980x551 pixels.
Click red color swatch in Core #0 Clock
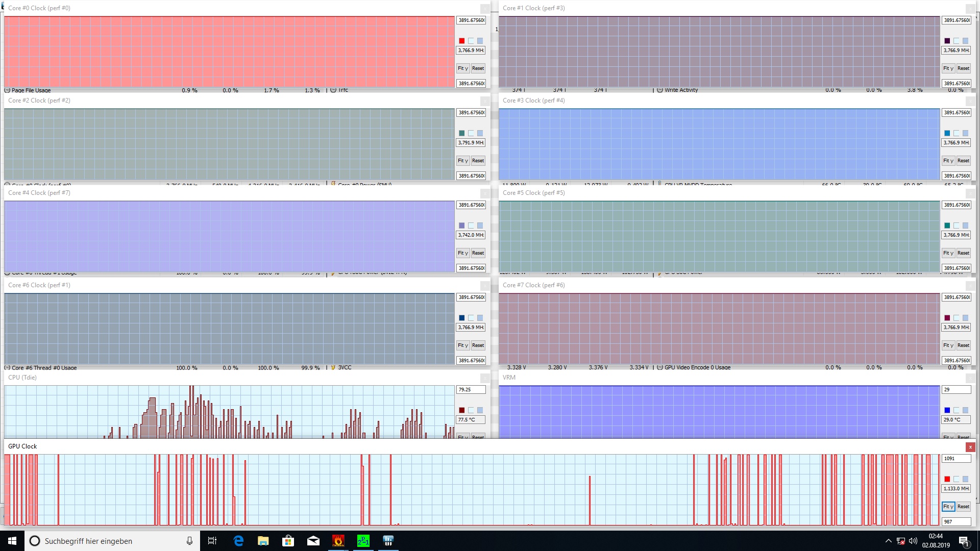[461, 41]
